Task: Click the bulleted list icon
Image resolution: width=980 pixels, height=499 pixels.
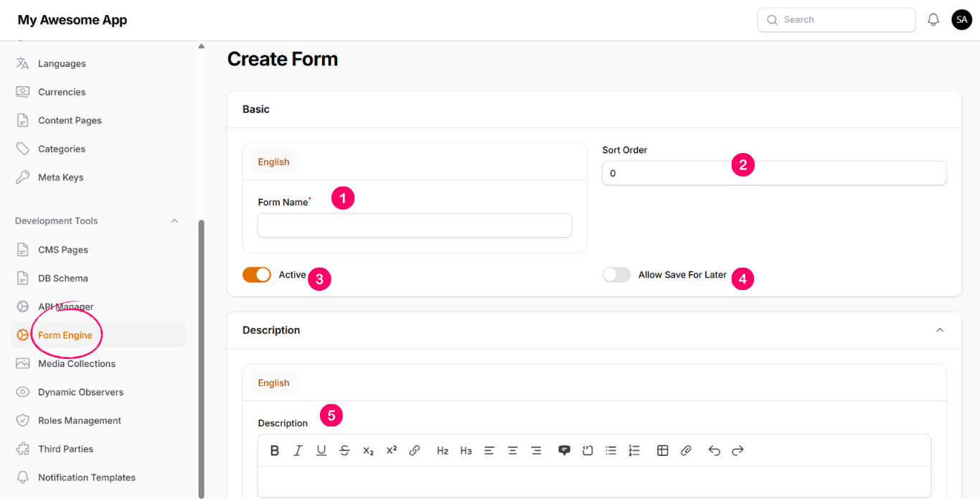Action: (611, 451)
